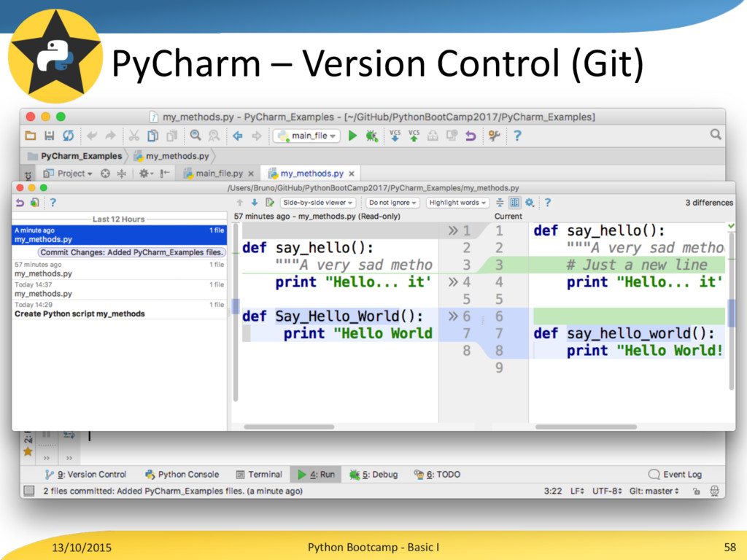Select the 57 minutes ago history revision
The height and width of the screenshot is (560, 747).
click(119, 269)
